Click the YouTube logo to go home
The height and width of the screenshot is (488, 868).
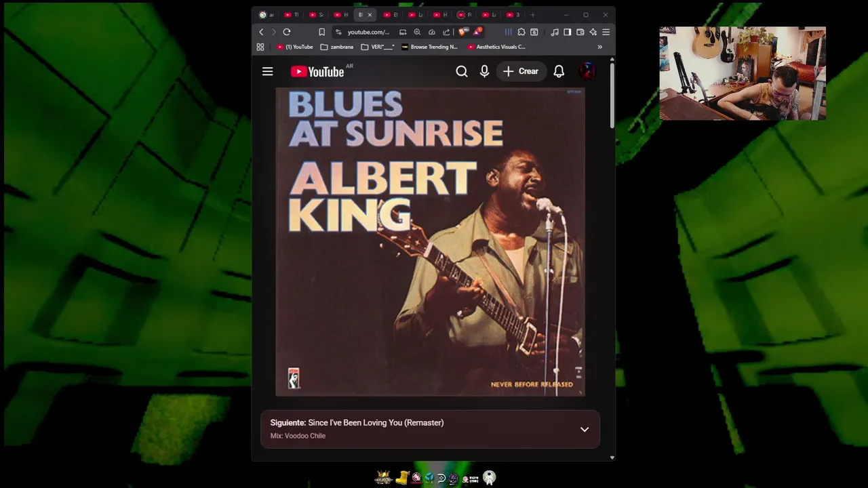pyautogui.click(x=317, y=72)
